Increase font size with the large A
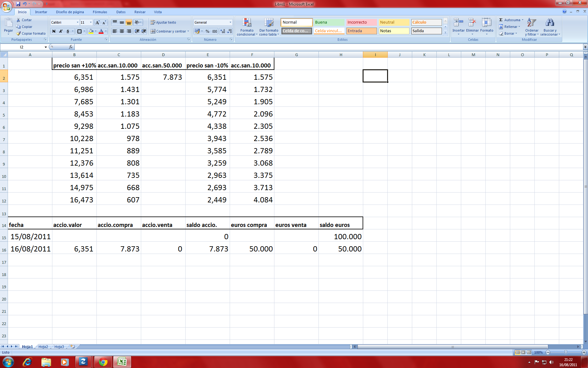Viewport: 588px width, 368px height. [x=97, y=22]
